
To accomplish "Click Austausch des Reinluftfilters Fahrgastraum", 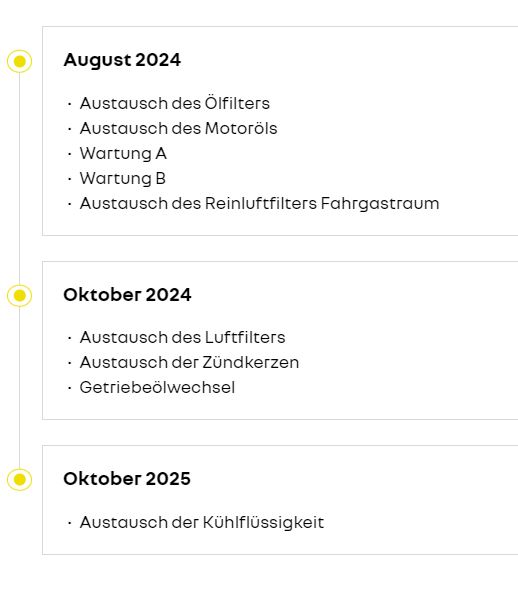I will pos(259,204).
